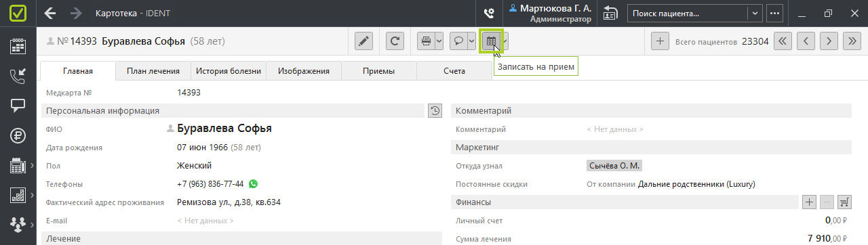Click the total patients count 23304

pos(755,41)
